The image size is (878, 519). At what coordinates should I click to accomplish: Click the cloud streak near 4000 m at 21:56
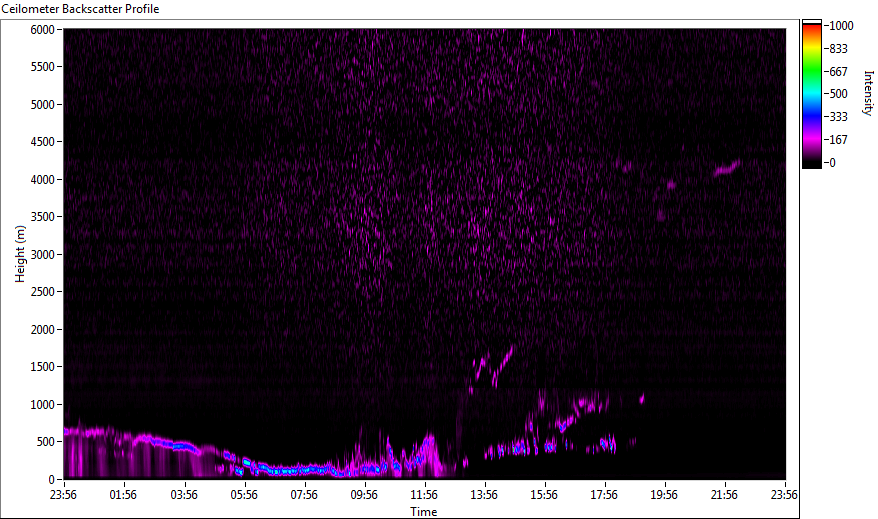pos(727,168)
